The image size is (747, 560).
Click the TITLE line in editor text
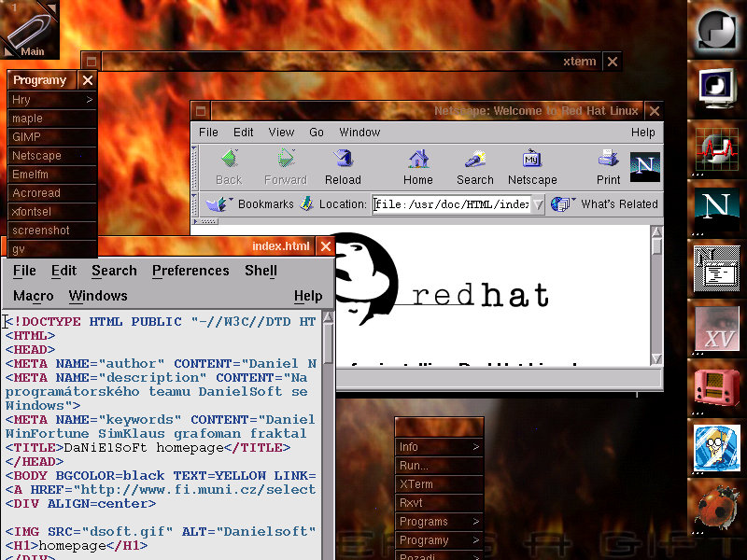tap(148, 448)
